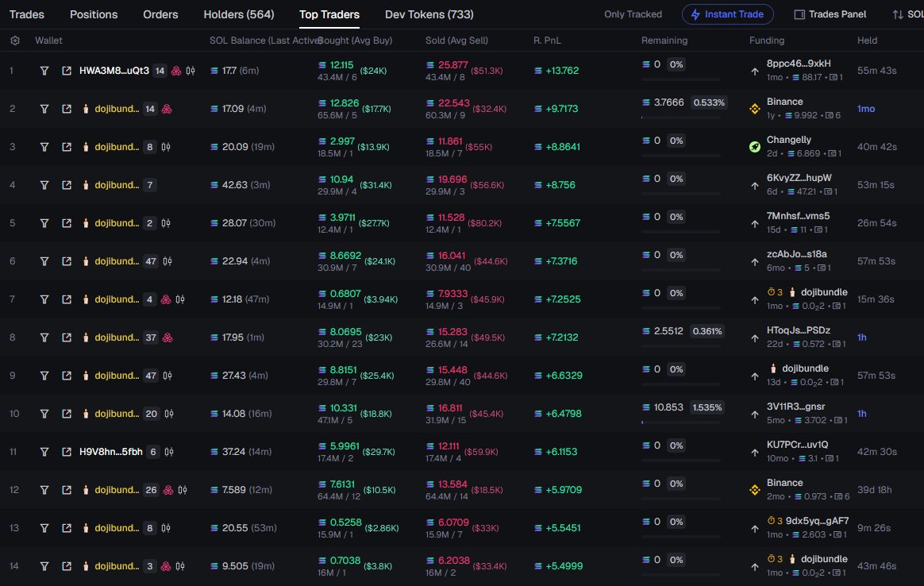Open funding wallet 7Mnhsf...vms5
This screenshot has width=924, height=586.
click(x=798, y=216)
